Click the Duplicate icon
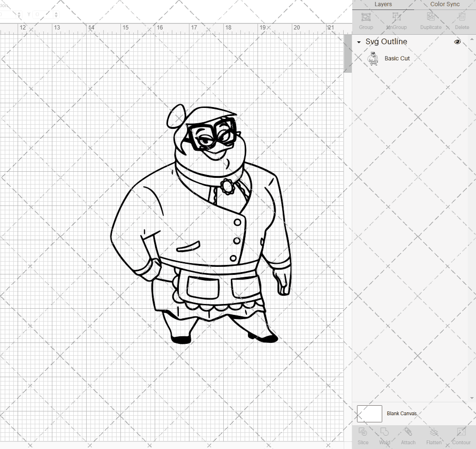This screenshot has width=476, height=449. pyautogui.click(x=431, y=17)
